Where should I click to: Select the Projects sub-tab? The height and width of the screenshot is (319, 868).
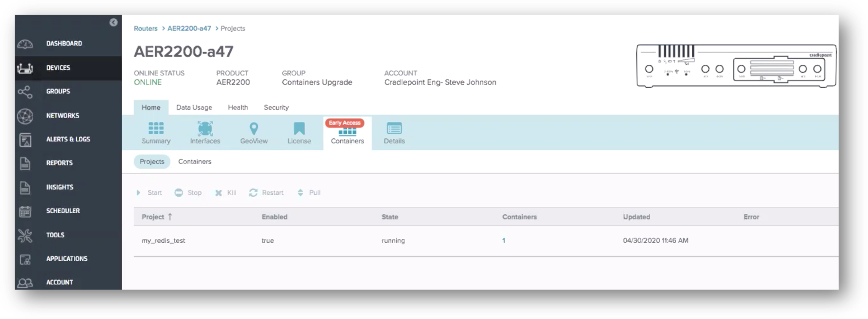(x=152, y=162)
